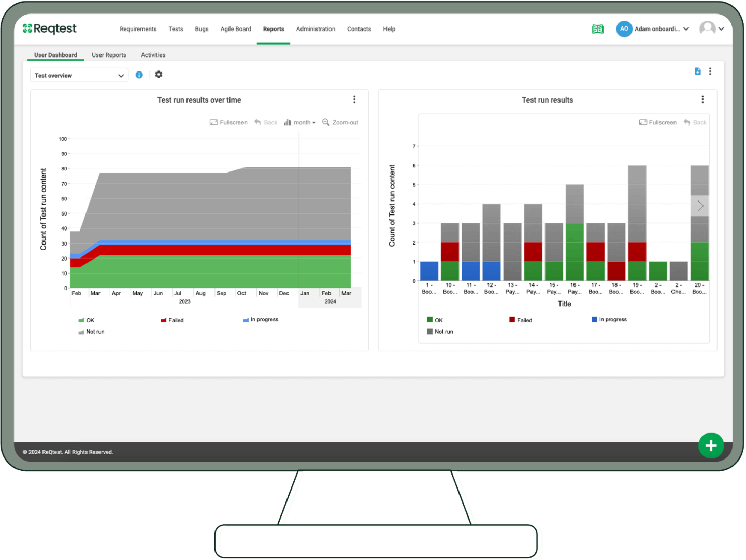Toggle Not run series in area chart legend
The image size is (746, 560).
coord(92,332)
